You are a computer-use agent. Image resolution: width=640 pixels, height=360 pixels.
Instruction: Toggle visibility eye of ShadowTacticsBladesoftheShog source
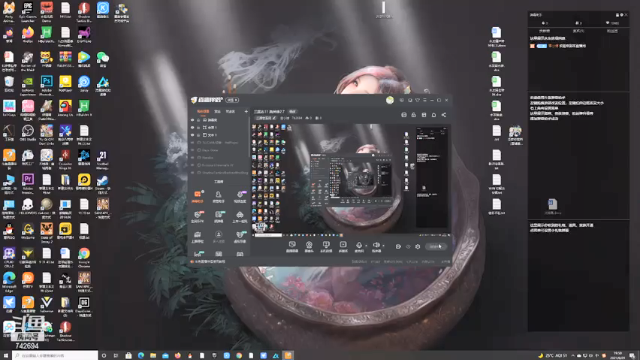tap(193, 173)
